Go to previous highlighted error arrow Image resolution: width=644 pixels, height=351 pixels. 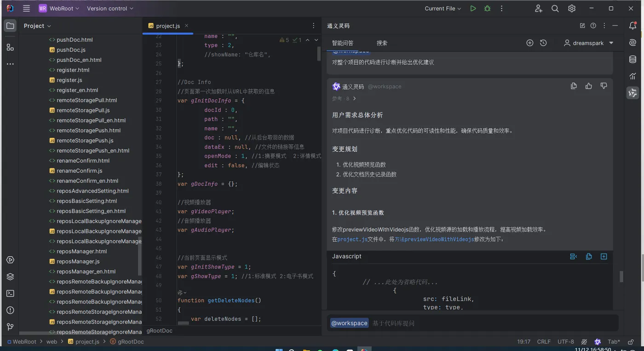pos(307,40)
